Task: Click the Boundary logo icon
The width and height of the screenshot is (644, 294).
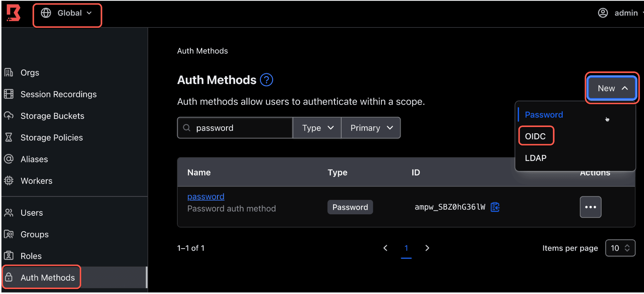Action: (13, 13)
